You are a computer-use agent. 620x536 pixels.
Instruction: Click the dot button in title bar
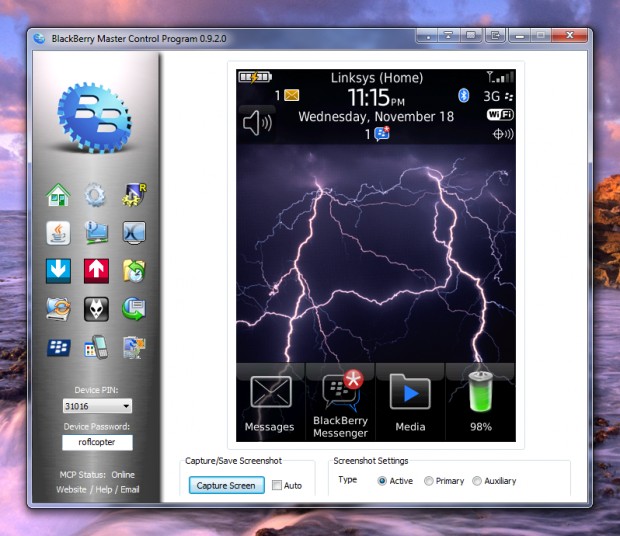tap(427, 36)
